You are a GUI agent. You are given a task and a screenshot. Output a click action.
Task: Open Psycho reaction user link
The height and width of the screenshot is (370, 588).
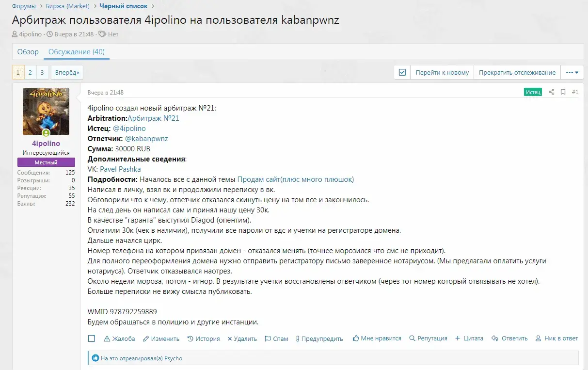(173, 358)
